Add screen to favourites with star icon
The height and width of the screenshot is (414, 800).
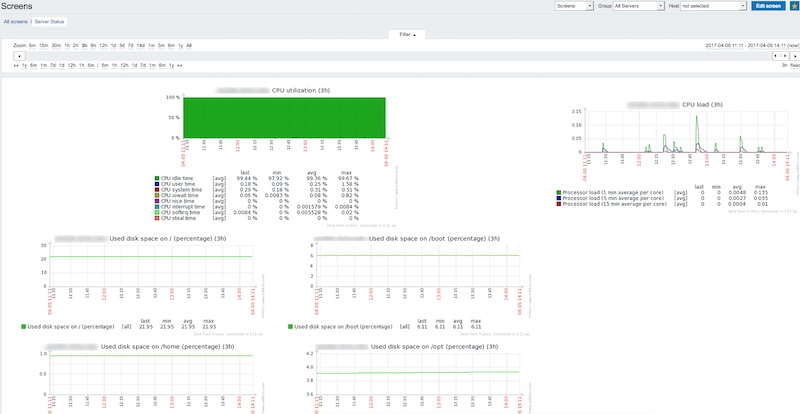click(x=794, y=6)
